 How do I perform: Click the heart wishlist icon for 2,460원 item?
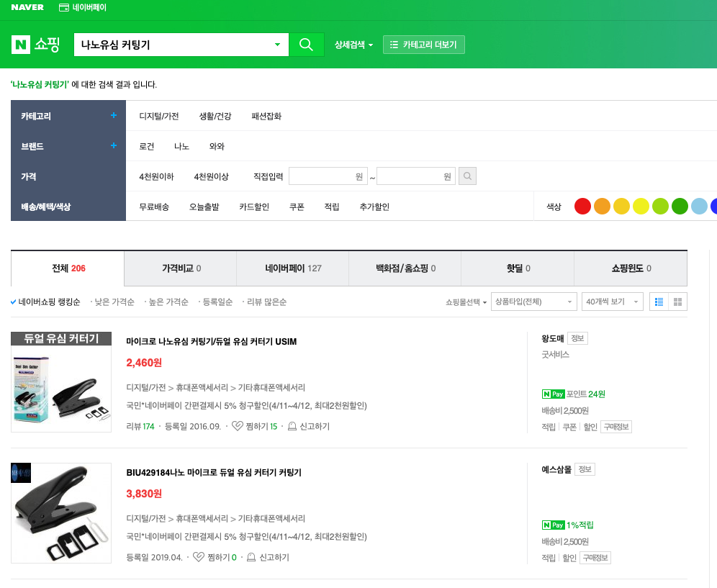237,426
